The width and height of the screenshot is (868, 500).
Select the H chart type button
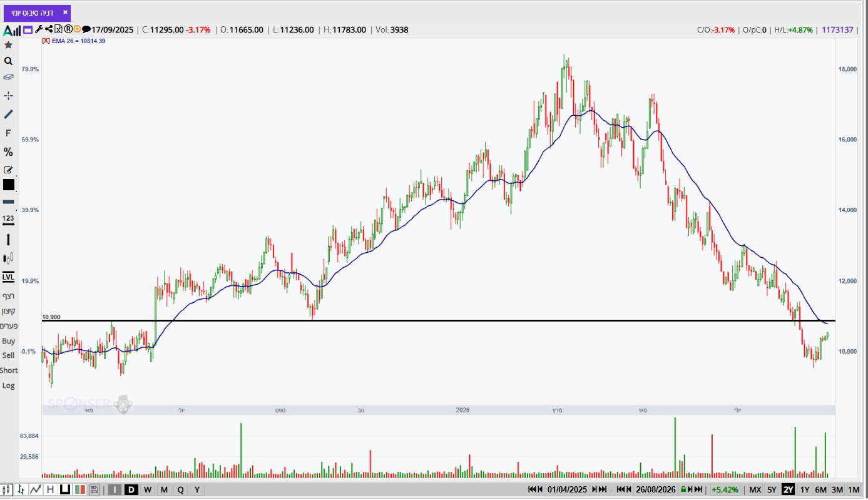(50, 489)
